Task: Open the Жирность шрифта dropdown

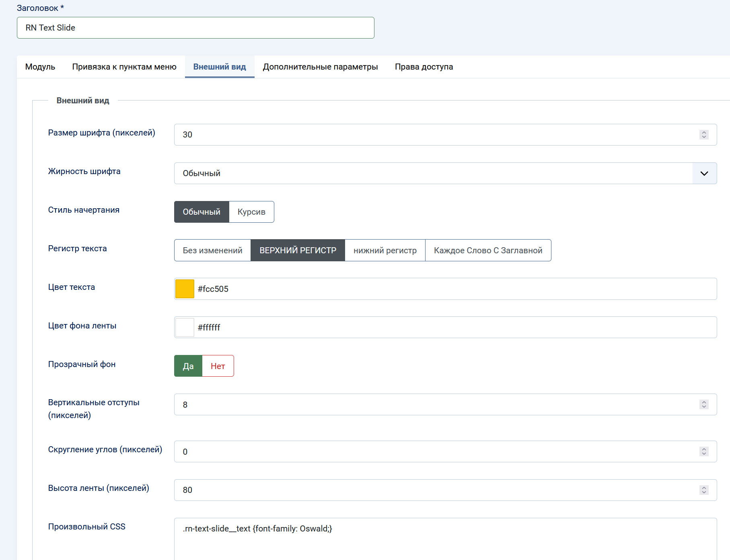Action: tap(445, 173)
